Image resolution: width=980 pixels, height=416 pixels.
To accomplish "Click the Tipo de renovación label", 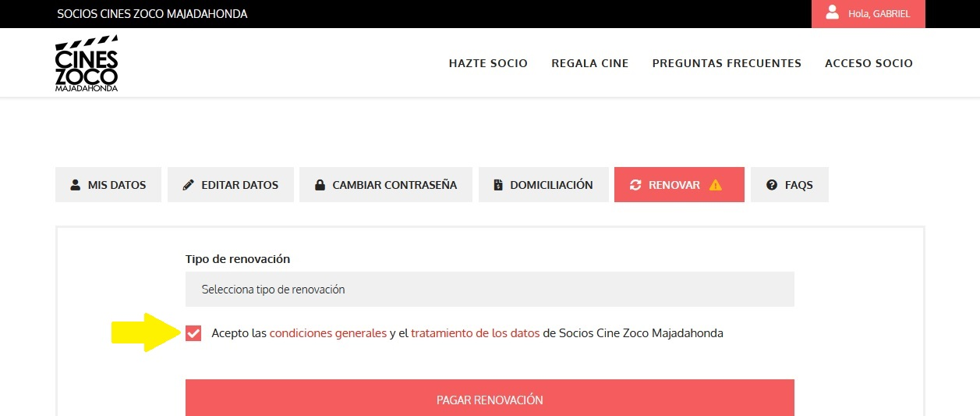I will (x=238, y=258).
